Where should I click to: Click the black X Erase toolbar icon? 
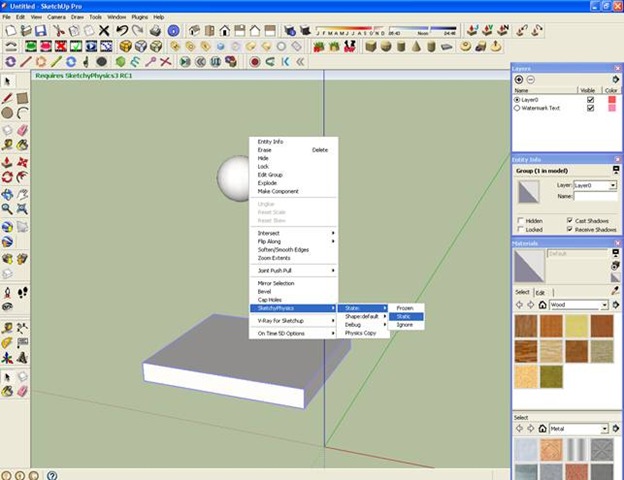[x=105, y=31]
